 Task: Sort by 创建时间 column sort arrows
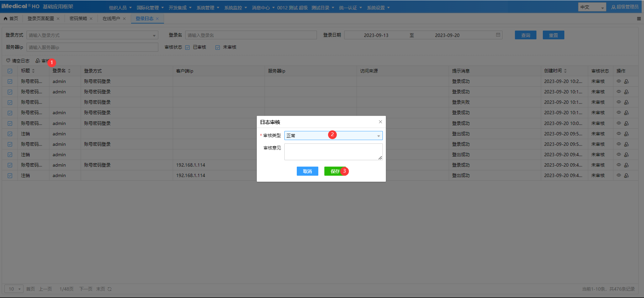click(x=565, y=71)
